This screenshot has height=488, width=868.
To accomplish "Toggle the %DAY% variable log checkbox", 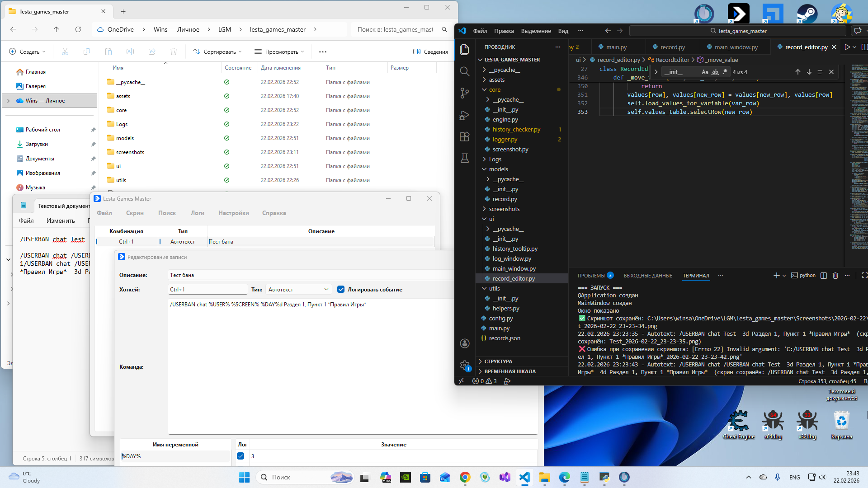I will pos(241,456).
